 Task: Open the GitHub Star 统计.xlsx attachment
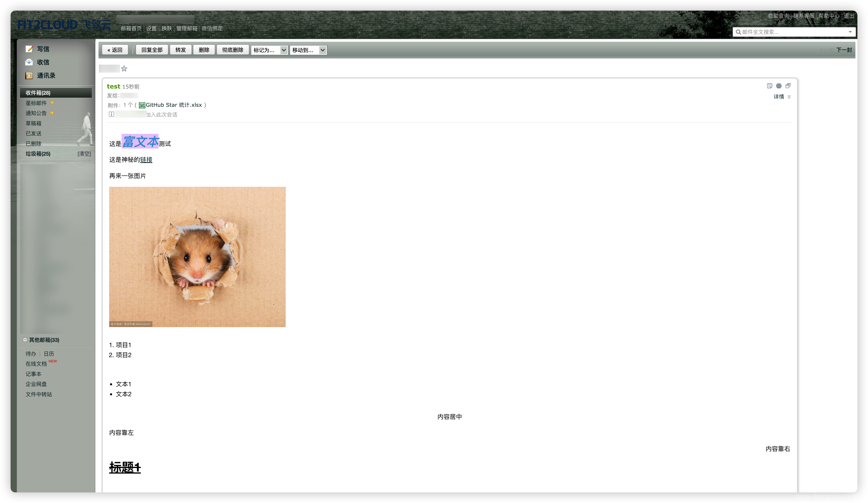[x=174, y=105]
